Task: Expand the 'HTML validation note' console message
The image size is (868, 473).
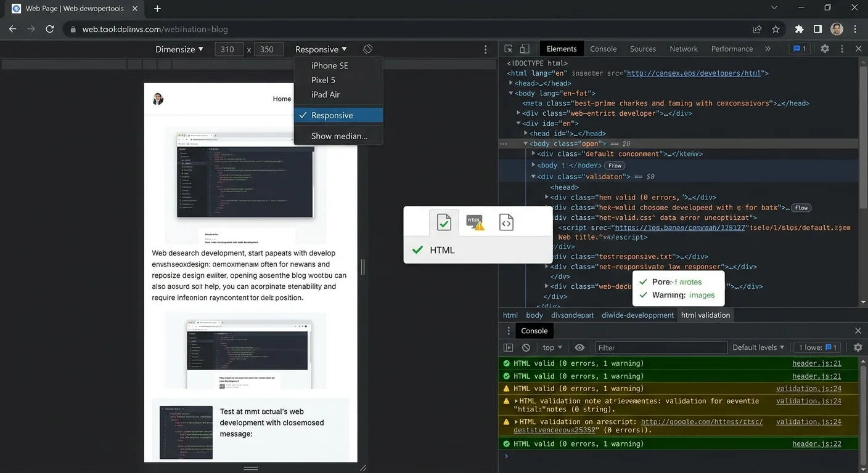Action: tap(517, 401)
